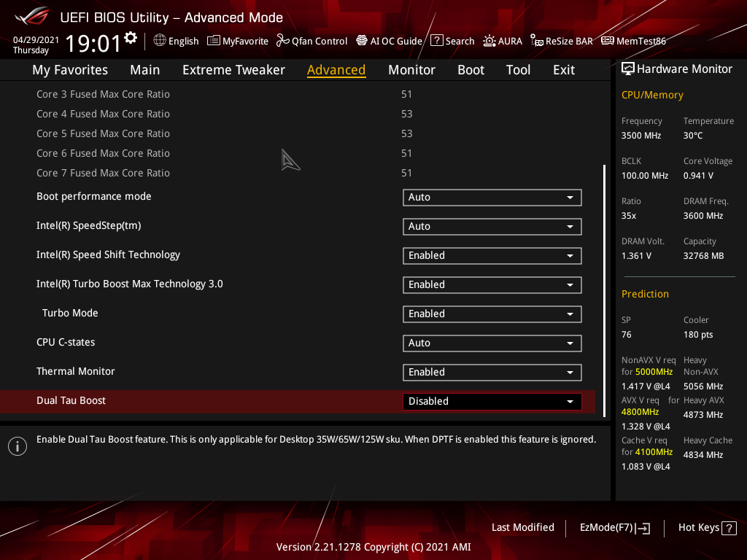
Task: Open the ReSize BAR icon
Action: click(x=537, y=41)
